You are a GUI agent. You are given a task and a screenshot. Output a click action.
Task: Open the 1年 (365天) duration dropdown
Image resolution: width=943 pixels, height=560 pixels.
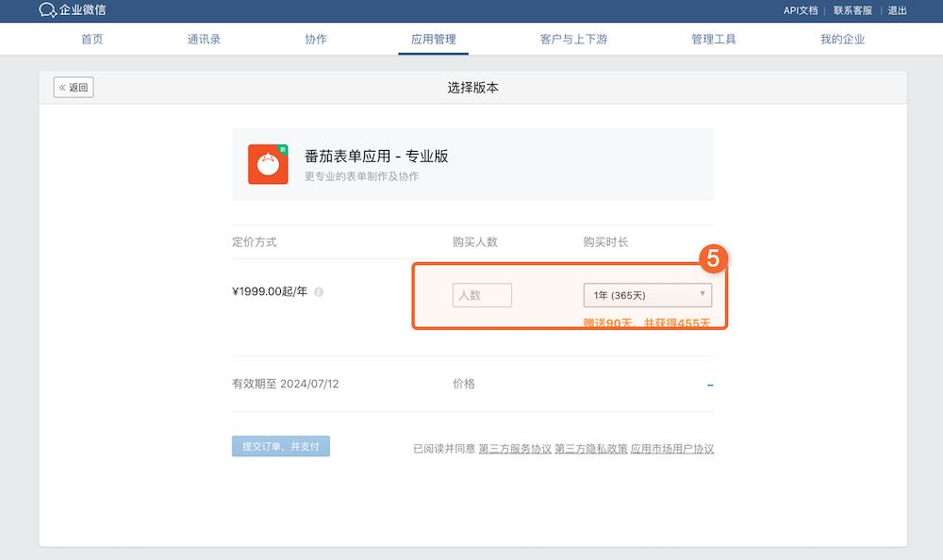pyautogui.click(x=648, y=295)
